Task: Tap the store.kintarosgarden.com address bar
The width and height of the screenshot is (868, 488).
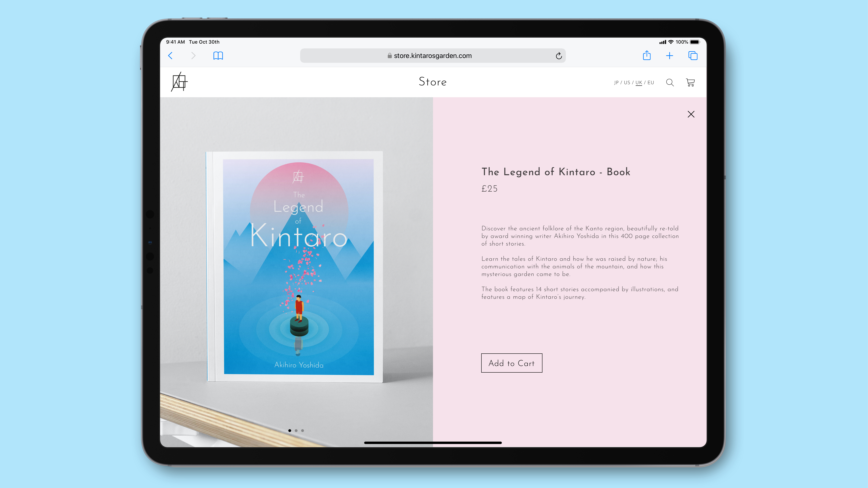Action: coord(432,56)
